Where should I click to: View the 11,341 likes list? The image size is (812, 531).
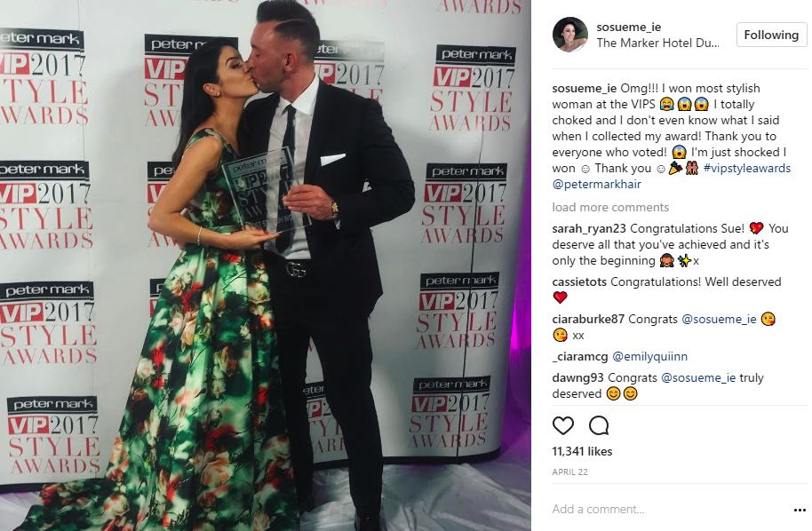click(x=582, y=451)
